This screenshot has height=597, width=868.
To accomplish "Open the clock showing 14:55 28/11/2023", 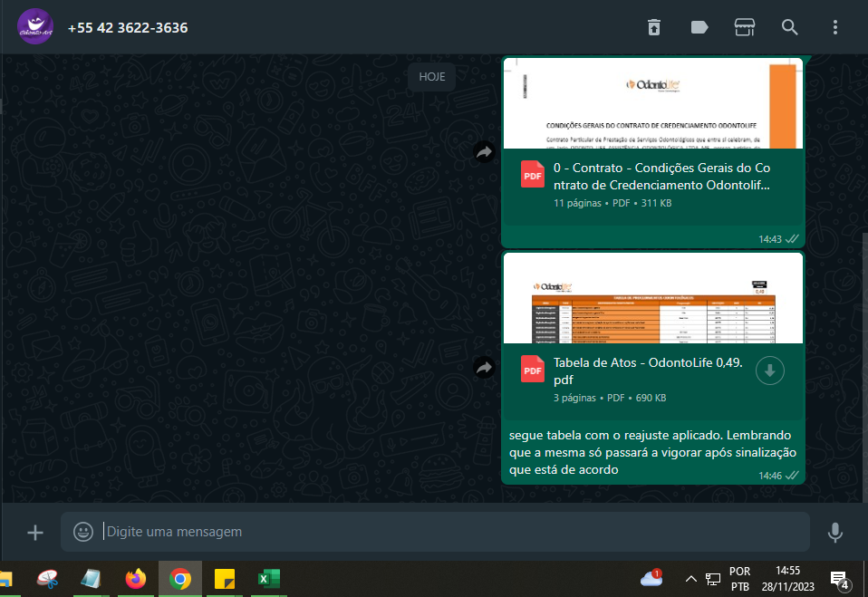I will tap(787, 579).
